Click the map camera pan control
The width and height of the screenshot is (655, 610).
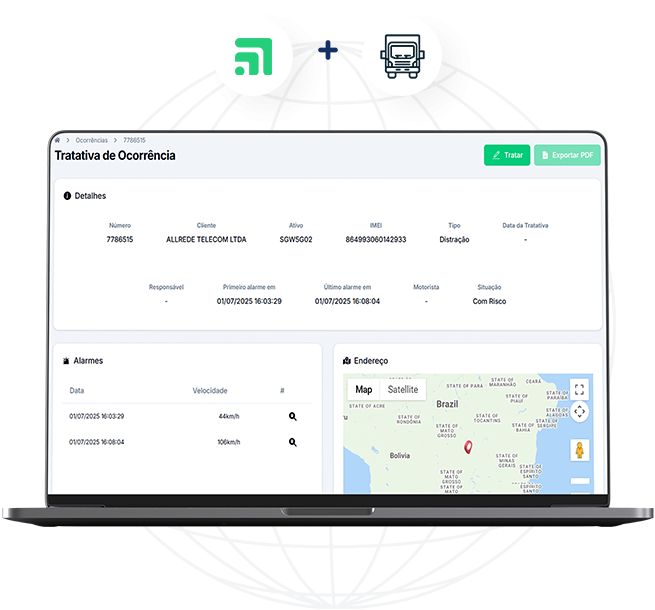(579, 412)
